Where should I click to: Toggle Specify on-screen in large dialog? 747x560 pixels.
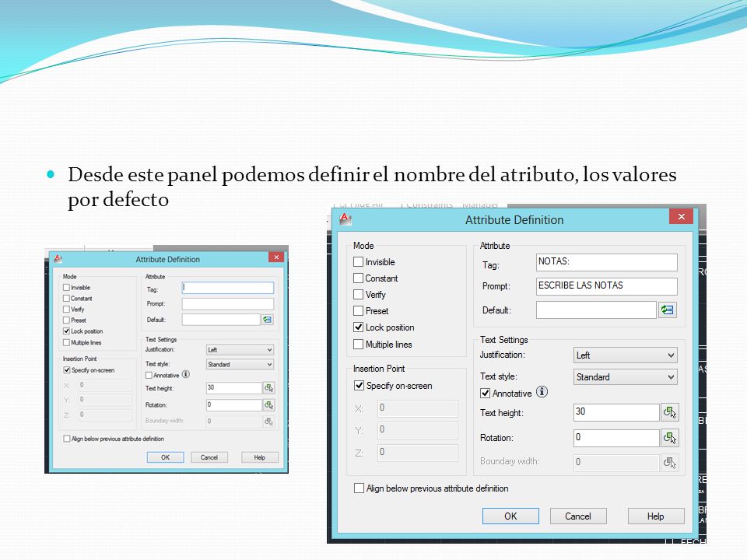(359, 386)
